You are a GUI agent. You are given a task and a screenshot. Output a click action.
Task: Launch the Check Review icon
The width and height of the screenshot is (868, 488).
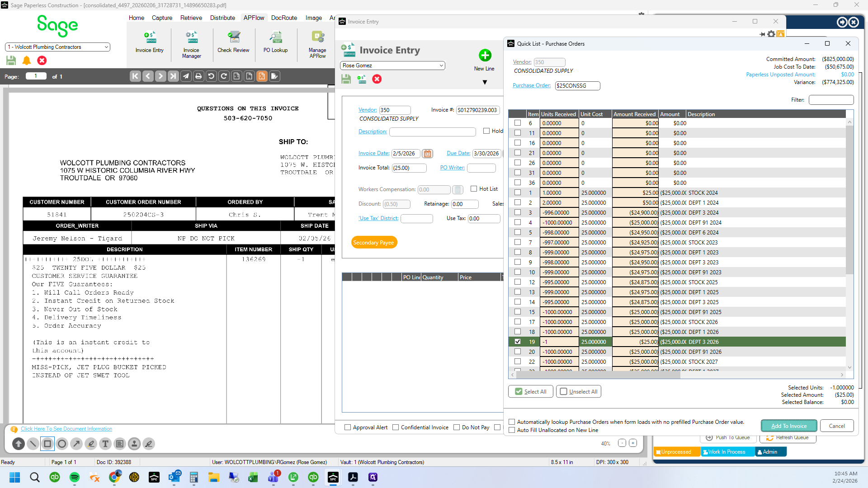pos(233,42)
